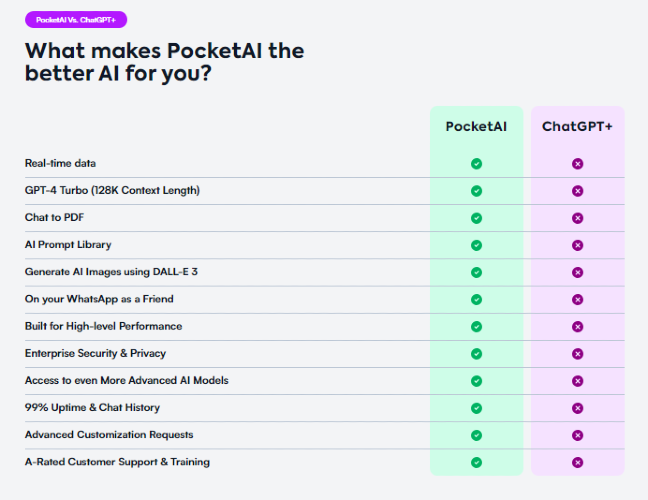
Task: Click green check for A-Rated Customer Support
Action: tap(476, 462)
